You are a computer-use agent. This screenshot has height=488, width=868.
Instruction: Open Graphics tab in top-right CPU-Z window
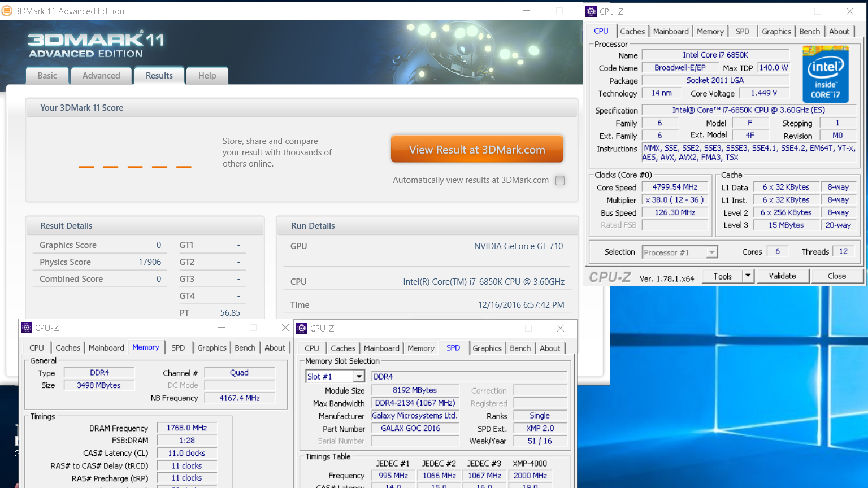tap(776, 32)
